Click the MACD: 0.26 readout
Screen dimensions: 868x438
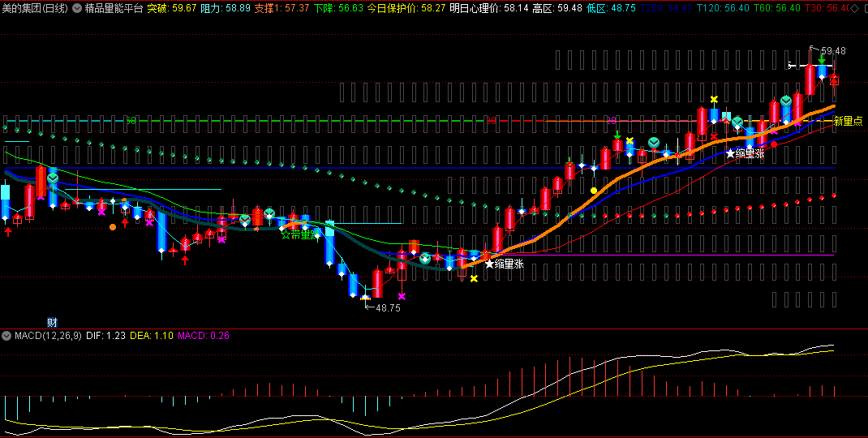coord(203,336)
